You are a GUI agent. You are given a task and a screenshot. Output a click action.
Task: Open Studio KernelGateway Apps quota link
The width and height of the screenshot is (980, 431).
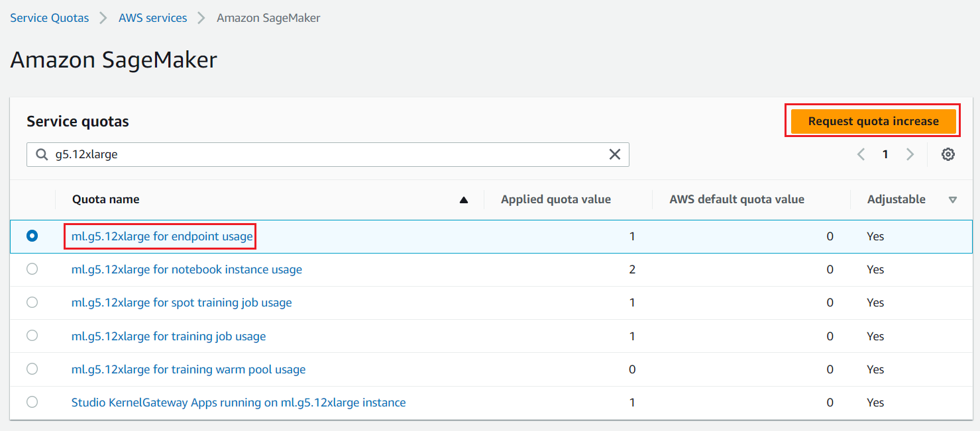238,403
